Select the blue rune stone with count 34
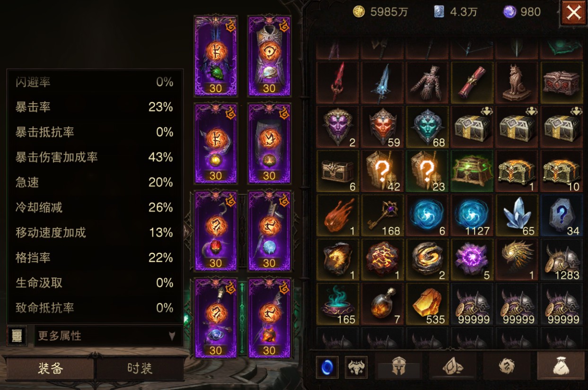This screenshot has height=390, width=588. pos(561,216)
